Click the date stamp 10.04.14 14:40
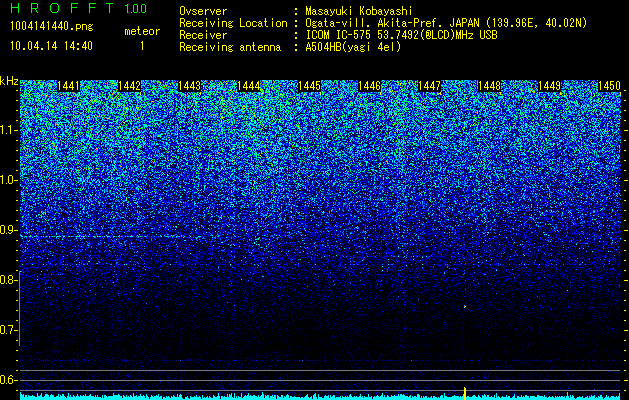The width and height of the screenshot is (629, 400). tap(51, 46)
